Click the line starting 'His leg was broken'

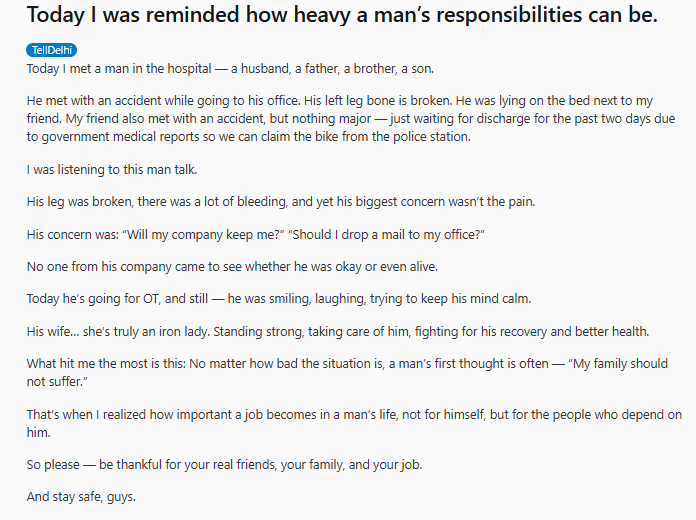tap(283, 202)
